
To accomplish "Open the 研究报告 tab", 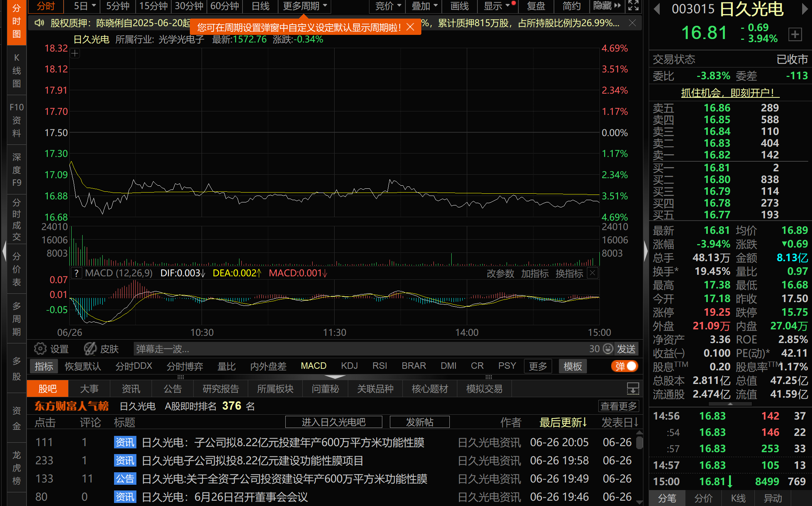I will pos(221,389).
